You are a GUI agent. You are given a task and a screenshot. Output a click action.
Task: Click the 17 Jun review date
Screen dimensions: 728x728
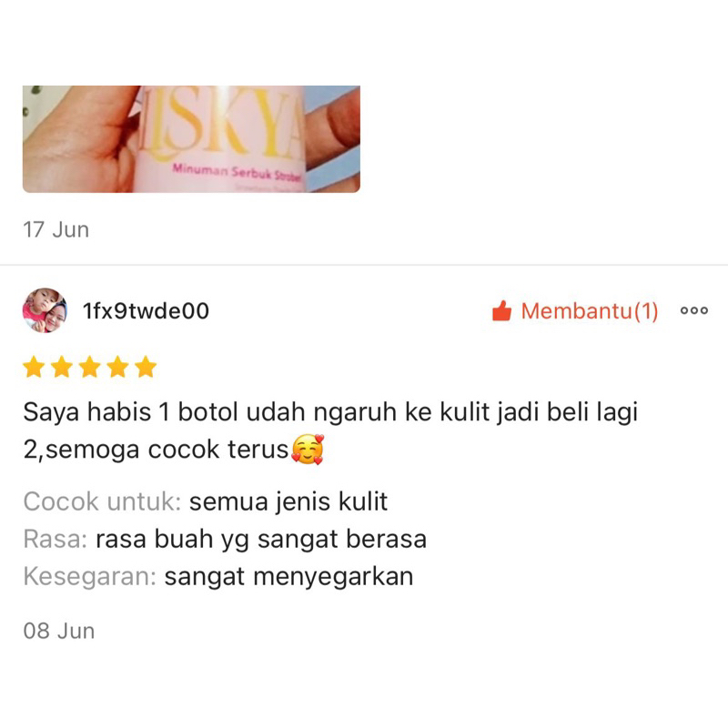[56, 230]
